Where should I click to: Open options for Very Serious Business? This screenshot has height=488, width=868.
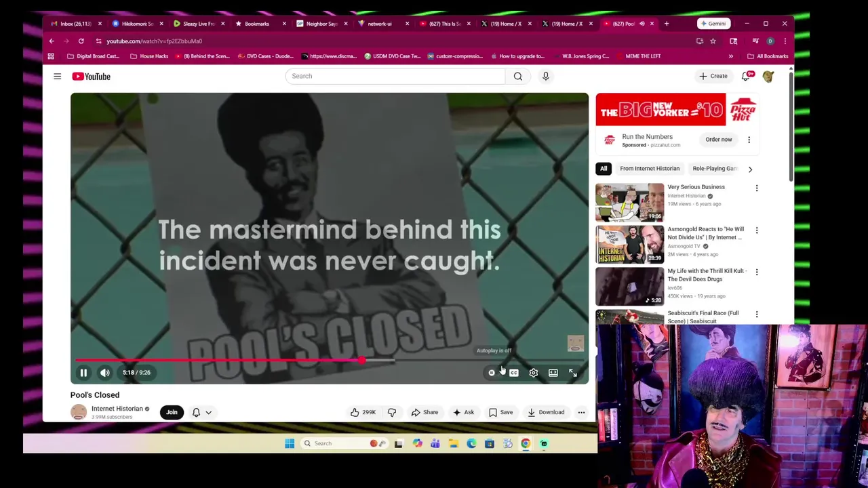point(757,188)
